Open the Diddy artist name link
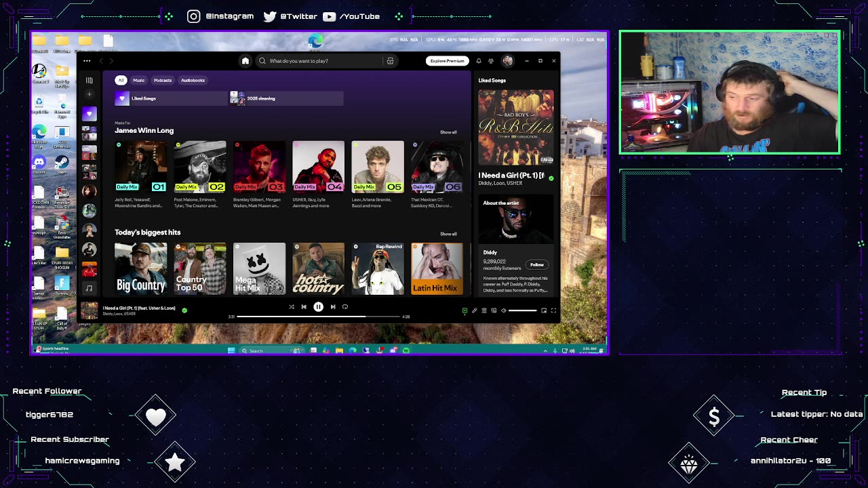The image size is (868, 488). coord(490,253)
